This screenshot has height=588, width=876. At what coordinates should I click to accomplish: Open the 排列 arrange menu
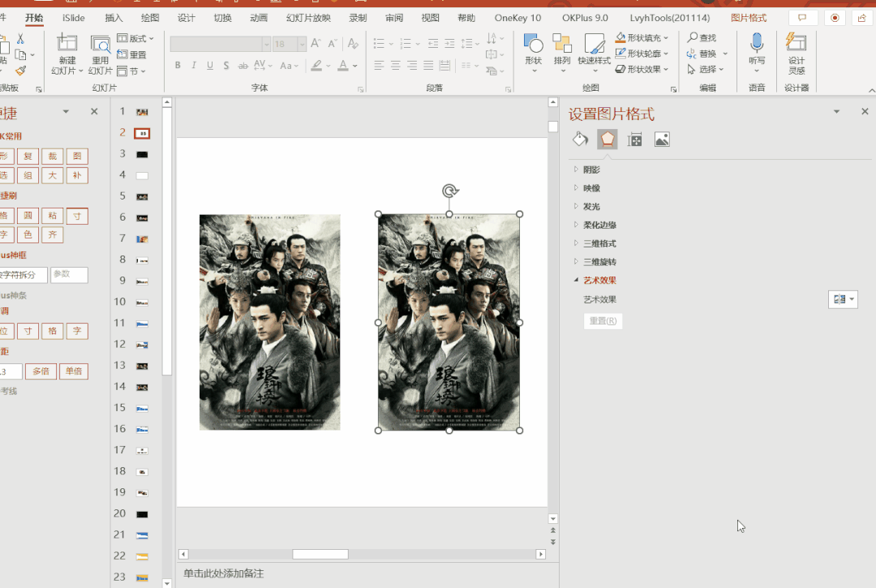coord(562,53)
